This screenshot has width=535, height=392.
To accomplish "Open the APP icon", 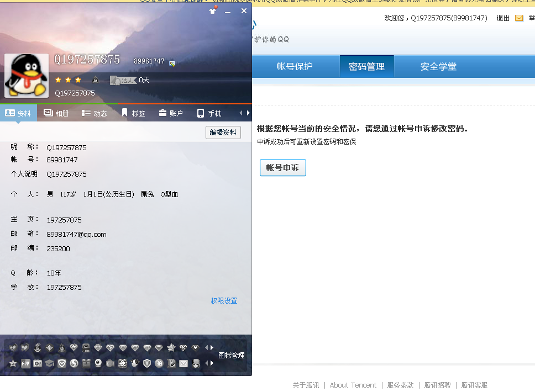I will click(25, 363).
